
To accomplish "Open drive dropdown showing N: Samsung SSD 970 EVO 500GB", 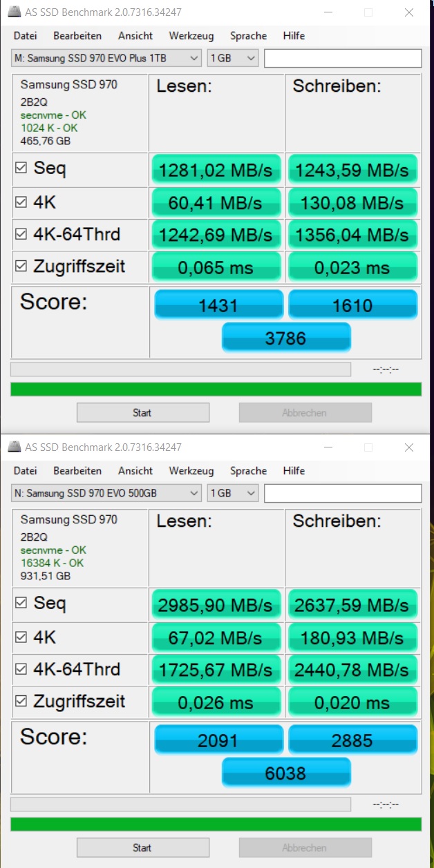I will [x=106, y=493].
